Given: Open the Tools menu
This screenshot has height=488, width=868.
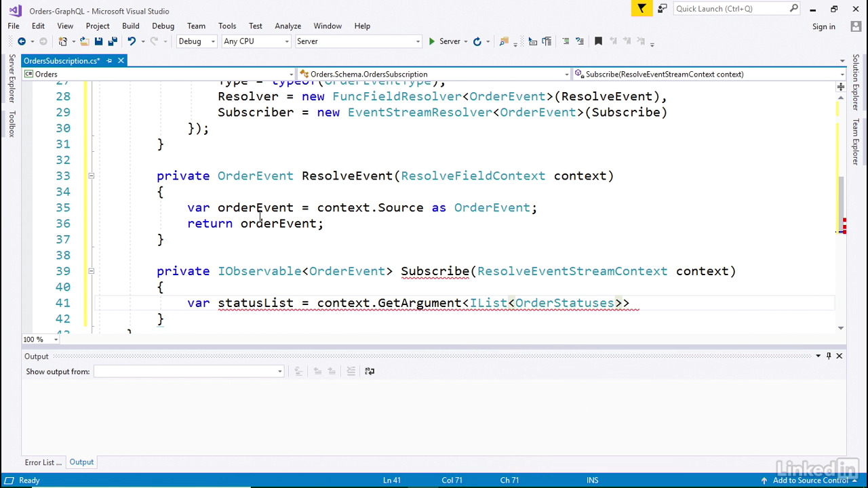Looking at the screenshot, I should [227, 26].
